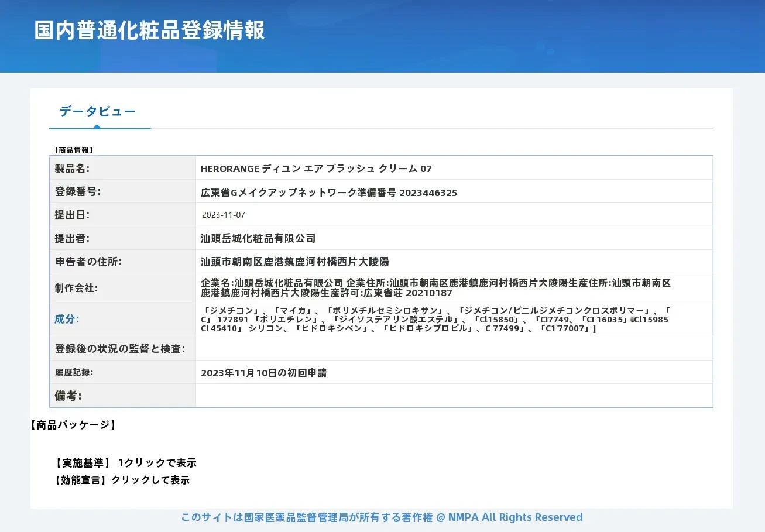Viewport: 765px width, 532px height.
Task: Click the page title 国内普通化粧品登録情報
Action: pyautogui.click(x=150, y=30)
